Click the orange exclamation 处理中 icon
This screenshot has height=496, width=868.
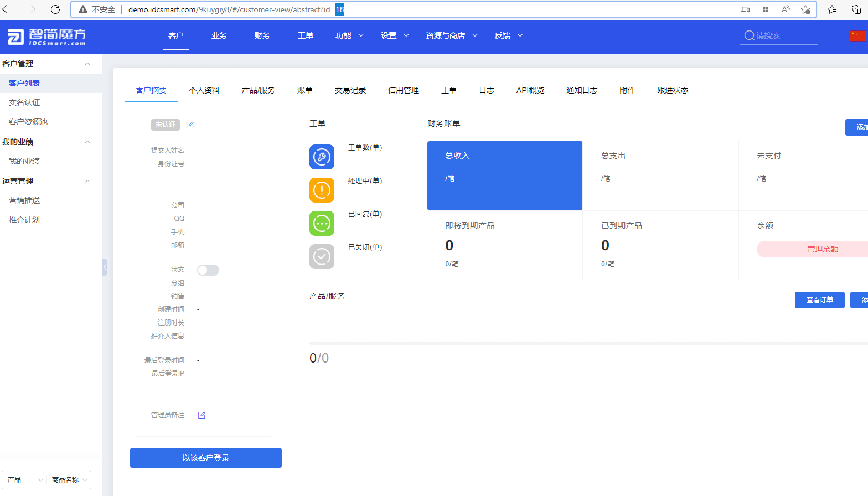pos(322,190)
